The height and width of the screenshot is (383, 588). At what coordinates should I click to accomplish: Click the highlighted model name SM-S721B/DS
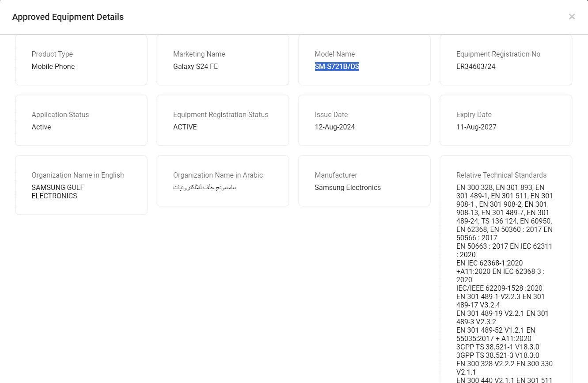[337, 67]
